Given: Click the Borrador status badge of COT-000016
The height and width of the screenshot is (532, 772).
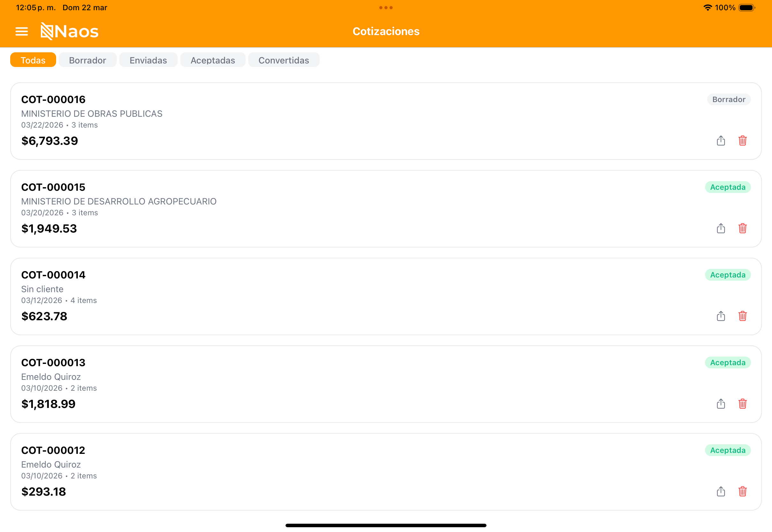Looking at the screenshot, I should point(729,99).
